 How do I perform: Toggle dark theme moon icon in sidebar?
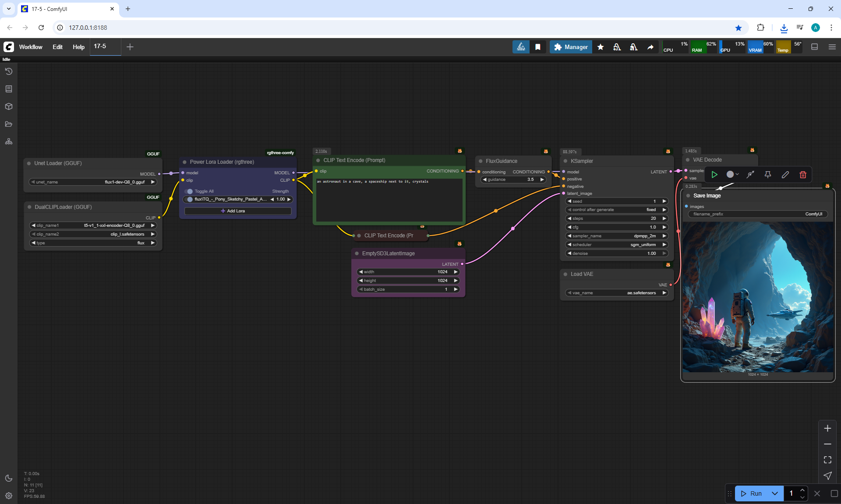pyautogui.click(x=8, y=478)
